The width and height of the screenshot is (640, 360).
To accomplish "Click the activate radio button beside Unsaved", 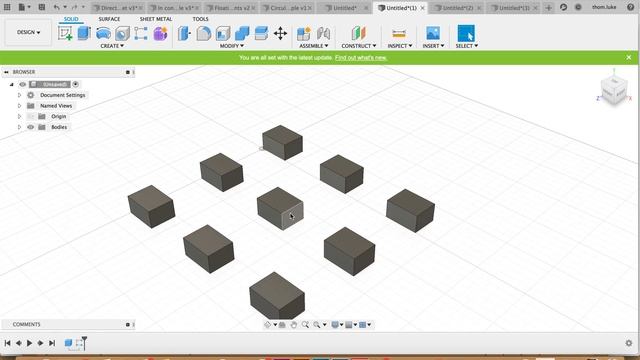I will (76, 84).
